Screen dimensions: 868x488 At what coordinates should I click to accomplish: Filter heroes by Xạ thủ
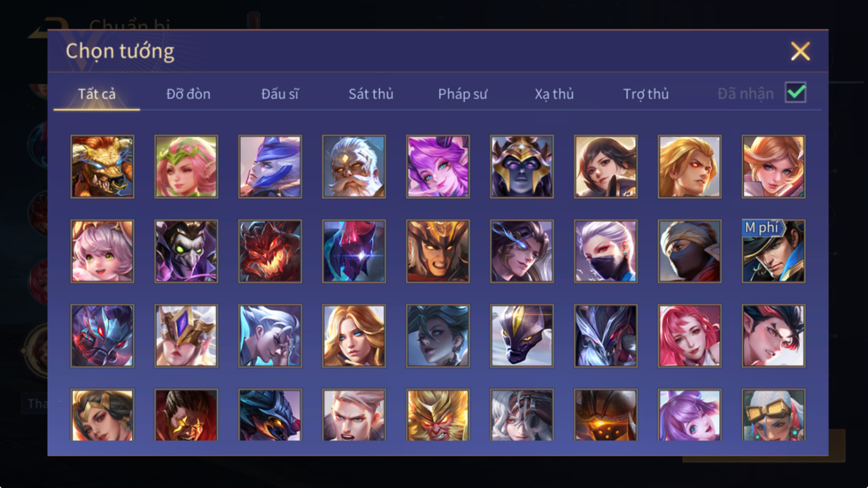click(554, 94)
